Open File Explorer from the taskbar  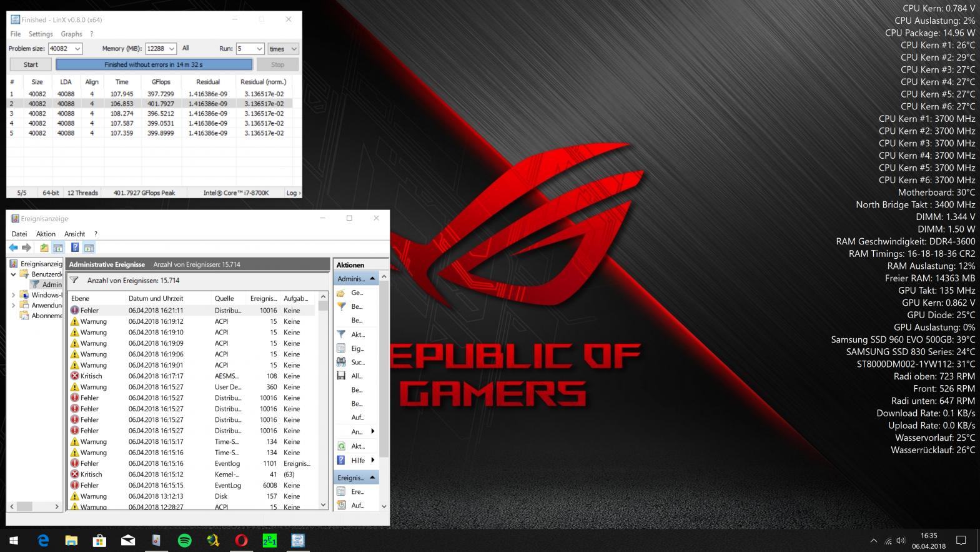(71, 540)
